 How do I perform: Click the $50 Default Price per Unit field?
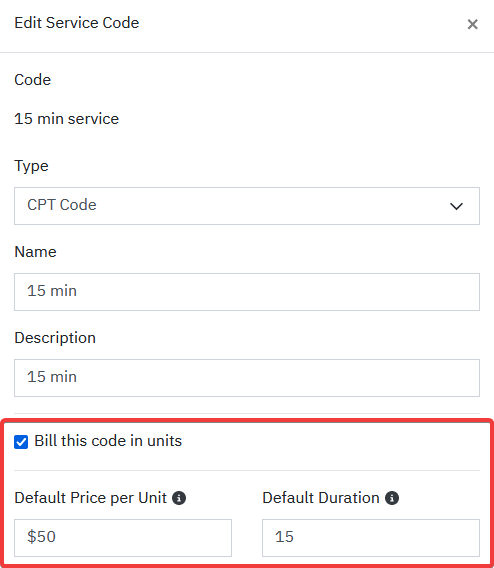(123, 538)
